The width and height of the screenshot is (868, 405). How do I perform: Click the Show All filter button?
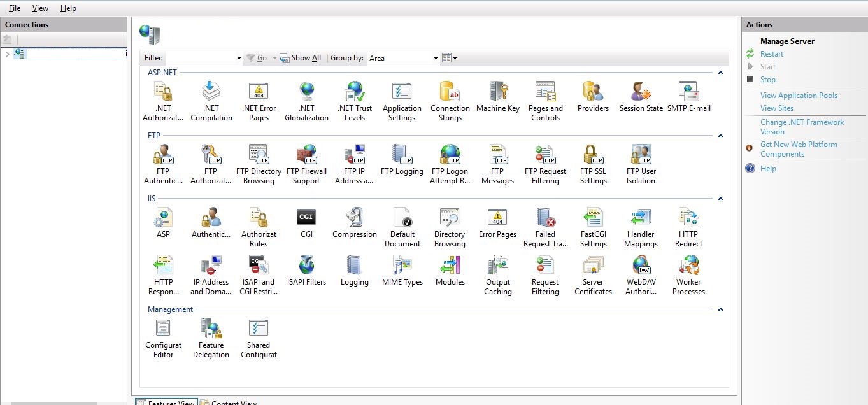click(301, 58)
